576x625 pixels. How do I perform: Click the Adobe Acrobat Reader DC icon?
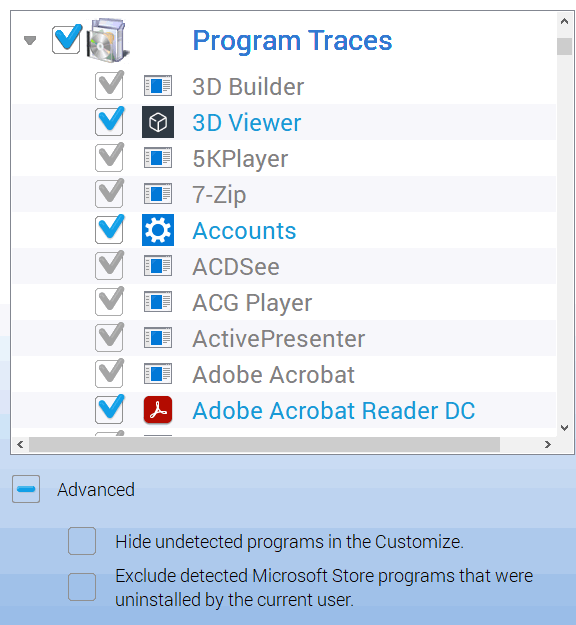coord(158,410)
